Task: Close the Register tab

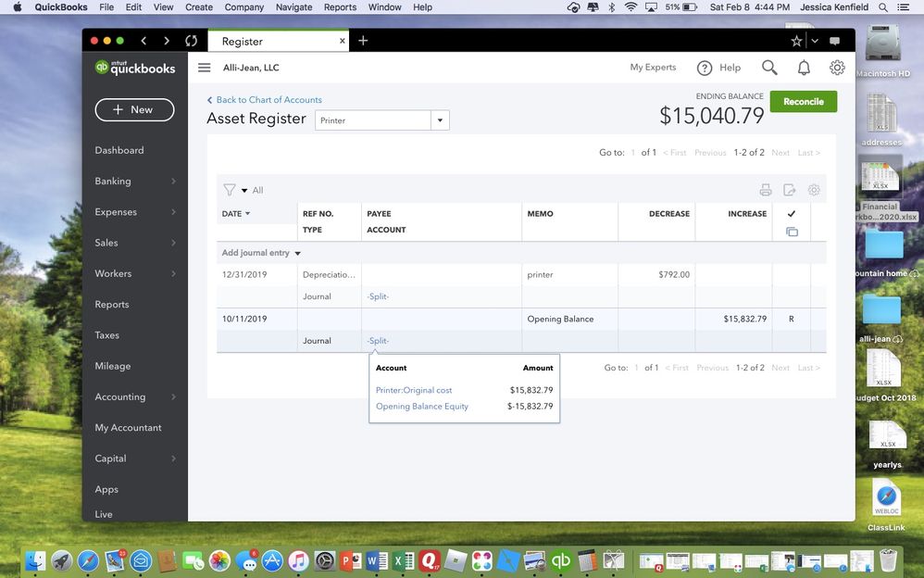Action: [x=343, y=41]
